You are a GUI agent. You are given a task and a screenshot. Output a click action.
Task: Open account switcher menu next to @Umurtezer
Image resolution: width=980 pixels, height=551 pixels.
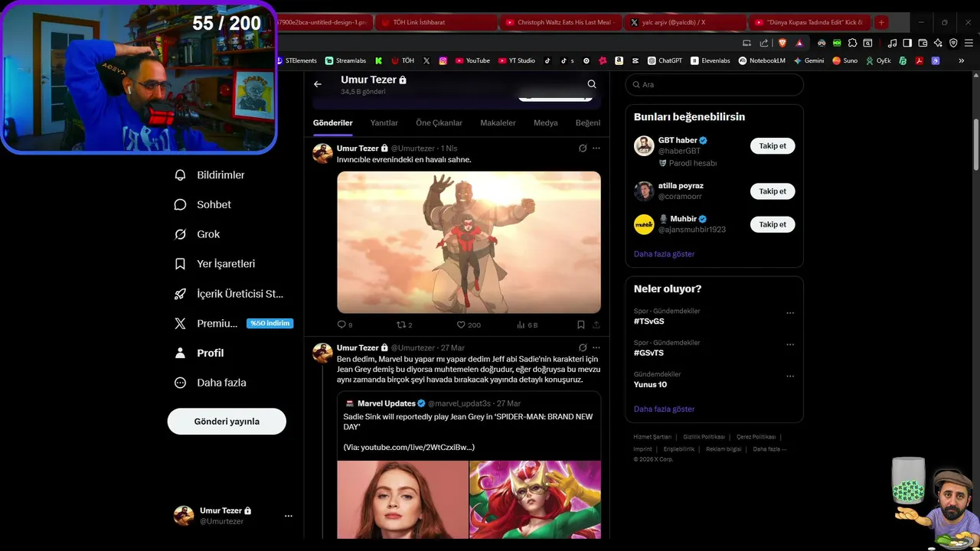coord(289,516)
